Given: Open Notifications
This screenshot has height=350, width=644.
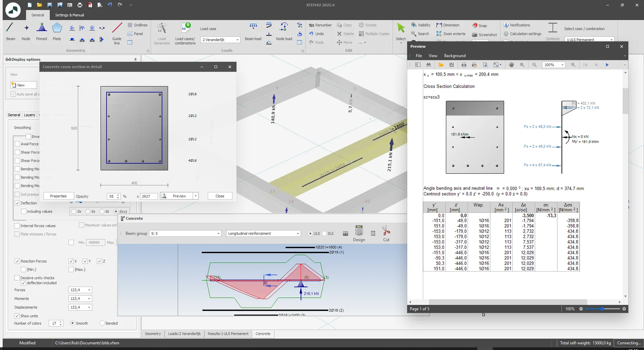Looking at the screenshot, I should pyautogui.click(x=517, y=25).
